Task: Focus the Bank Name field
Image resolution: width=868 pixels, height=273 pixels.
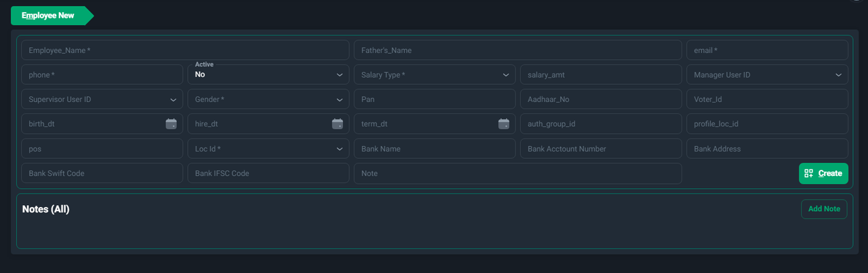Action: pos(435,149)
